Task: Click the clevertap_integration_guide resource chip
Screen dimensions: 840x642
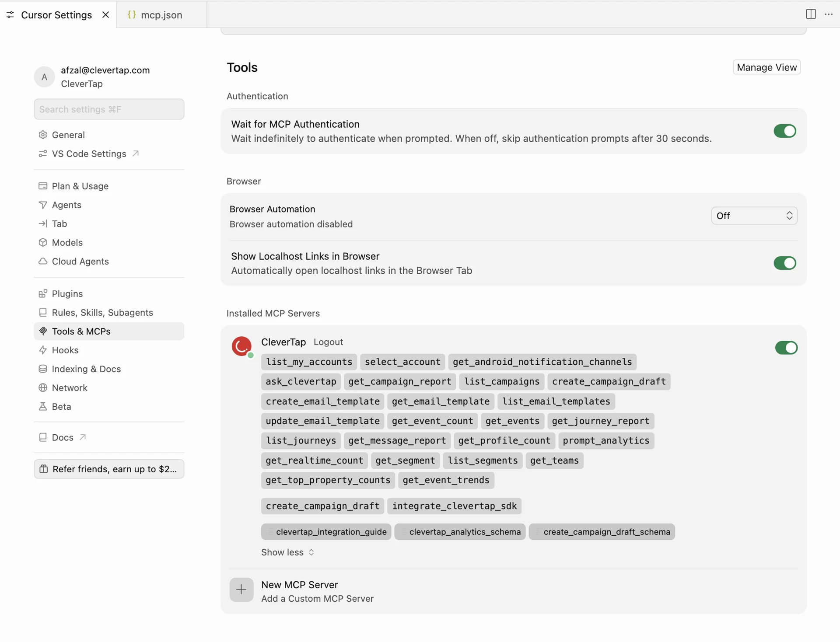Action: [326, 532]
